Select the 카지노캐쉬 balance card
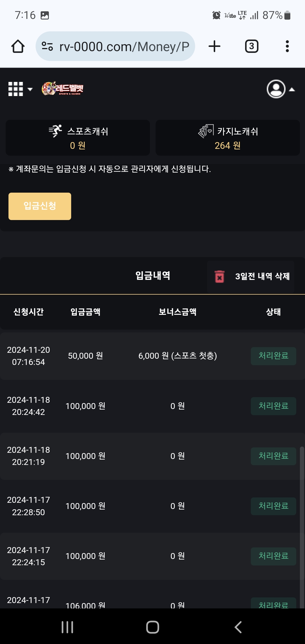Screen dimensions: 305x644 click(x=228, y=138)
